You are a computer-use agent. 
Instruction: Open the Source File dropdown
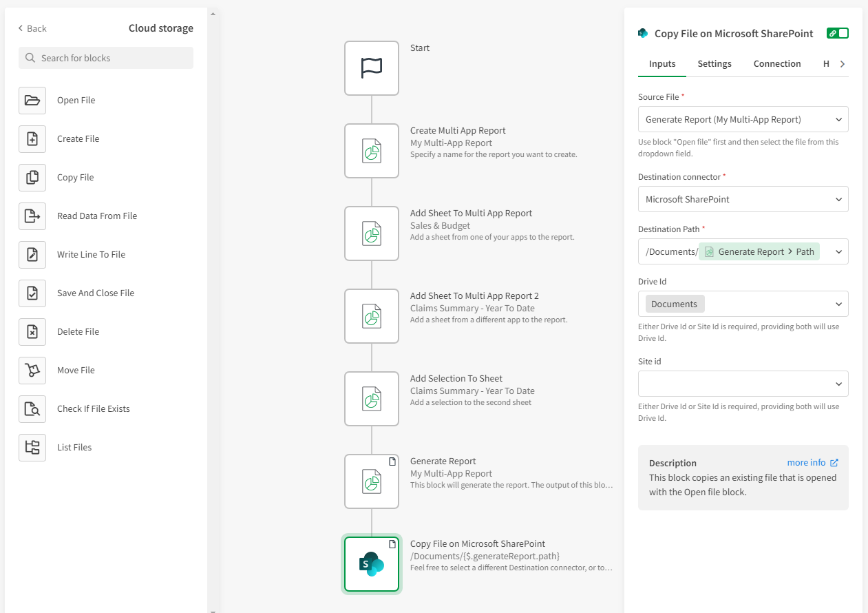(x=743, y=119)
